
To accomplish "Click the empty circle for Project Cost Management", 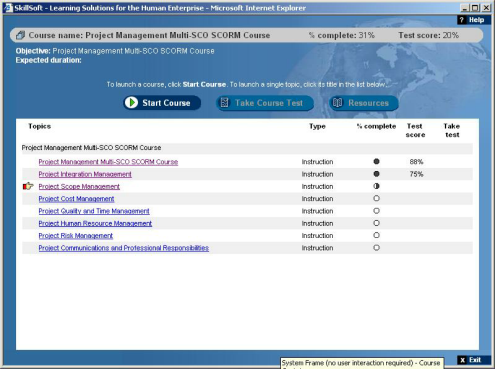I will coord(376,198).
